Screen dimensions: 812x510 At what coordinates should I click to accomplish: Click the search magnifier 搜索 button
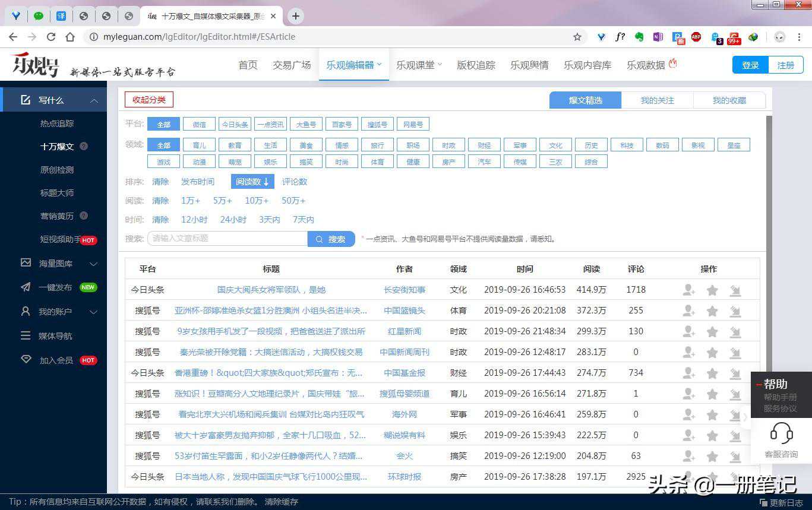coord(331,239)
